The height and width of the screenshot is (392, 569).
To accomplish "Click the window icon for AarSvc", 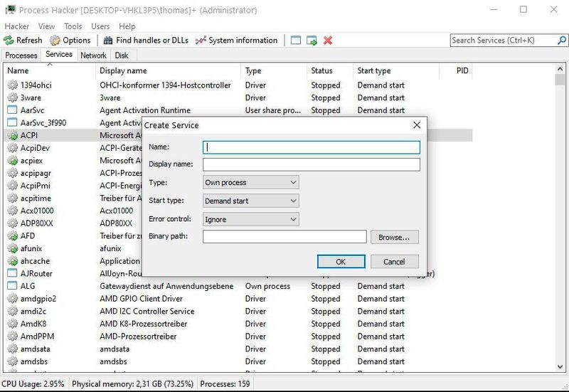I will click(x=12, y=110).
